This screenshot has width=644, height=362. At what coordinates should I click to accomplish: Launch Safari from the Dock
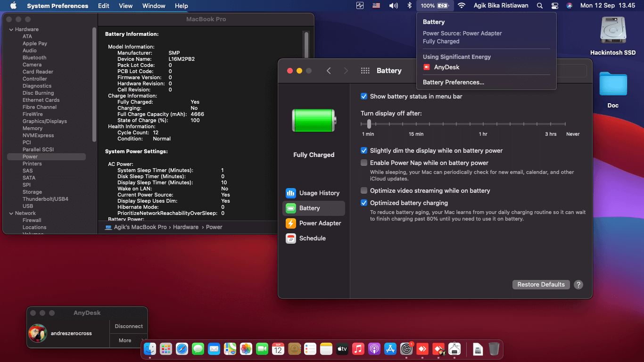coord(182,349)
